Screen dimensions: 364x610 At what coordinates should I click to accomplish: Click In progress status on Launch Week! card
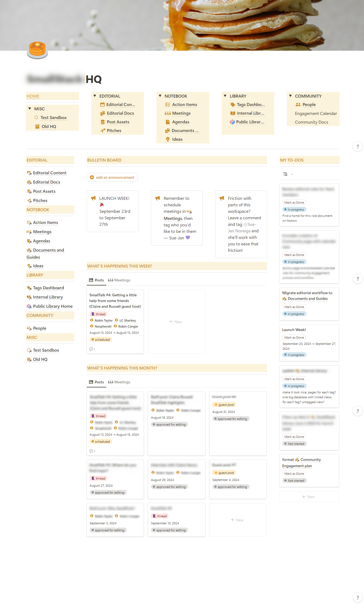pyautogui.click(x=294, y=355)
